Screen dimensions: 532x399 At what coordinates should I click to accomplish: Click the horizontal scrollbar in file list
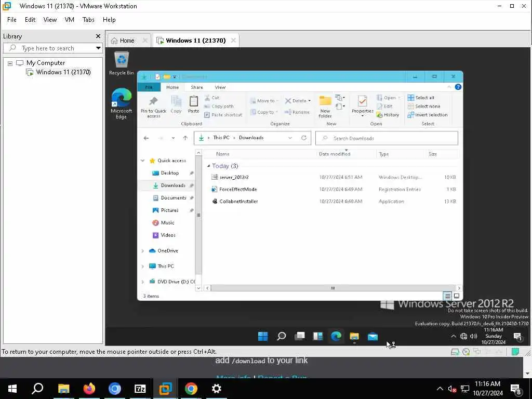[x=332, y=288]
